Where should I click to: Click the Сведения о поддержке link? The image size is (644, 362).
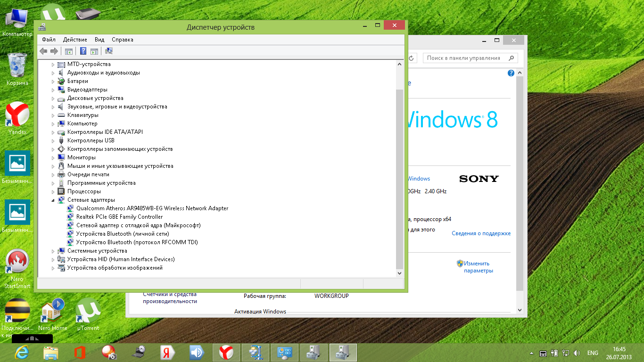[481, 233]
